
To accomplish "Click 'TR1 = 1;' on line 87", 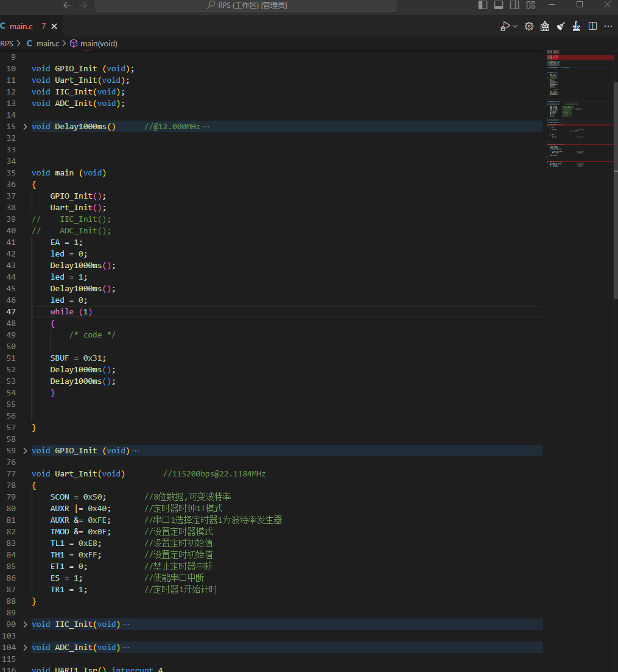I will point(69,589).
